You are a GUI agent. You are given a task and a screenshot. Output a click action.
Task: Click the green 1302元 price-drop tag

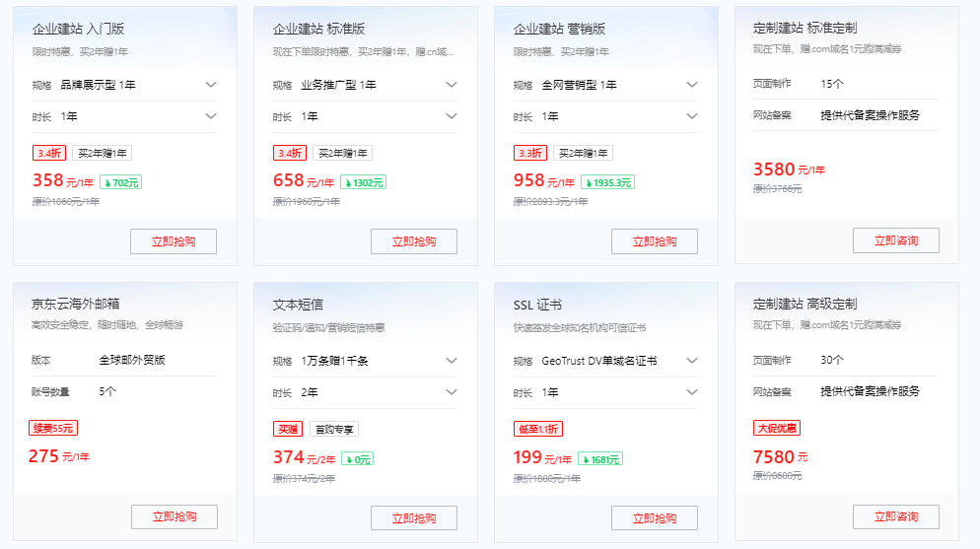[363, 182]
